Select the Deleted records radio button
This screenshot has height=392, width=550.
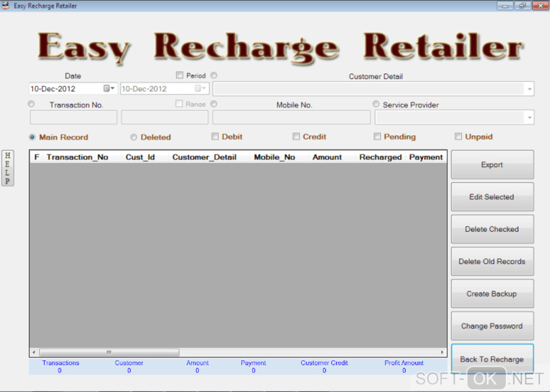pyautogui.click(x=134, y=137)
